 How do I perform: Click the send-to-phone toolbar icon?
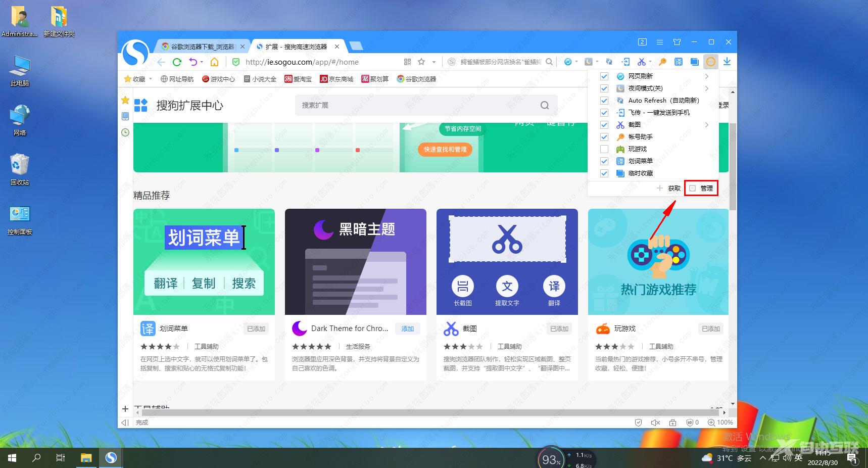point(625,62)
